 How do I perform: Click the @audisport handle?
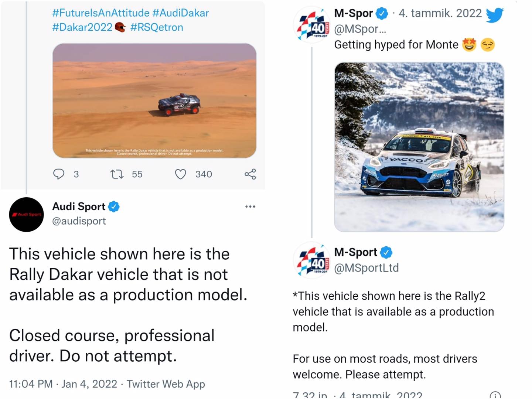pyautogui.click(x=79, y=221)
